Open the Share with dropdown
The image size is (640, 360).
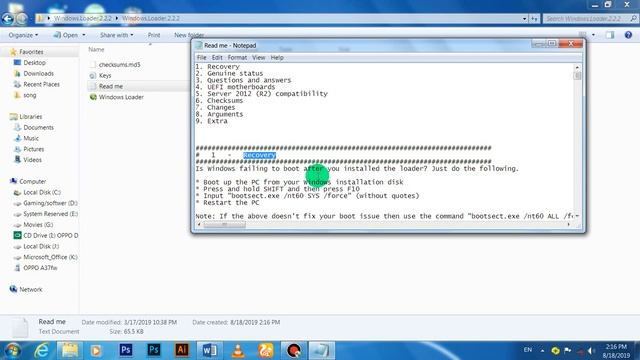117,35
